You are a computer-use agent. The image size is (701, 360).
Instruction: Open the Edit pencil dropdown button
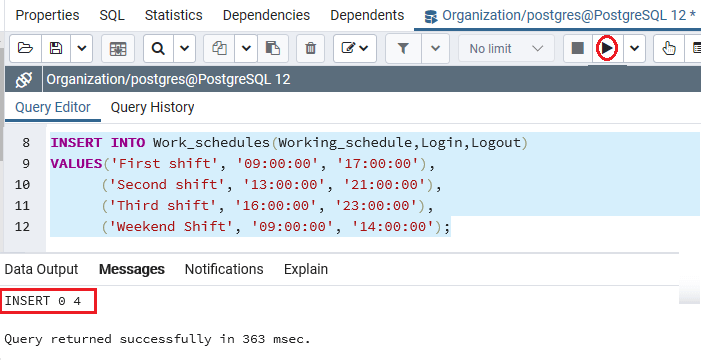pyautogui.click(x=355, y=48)
